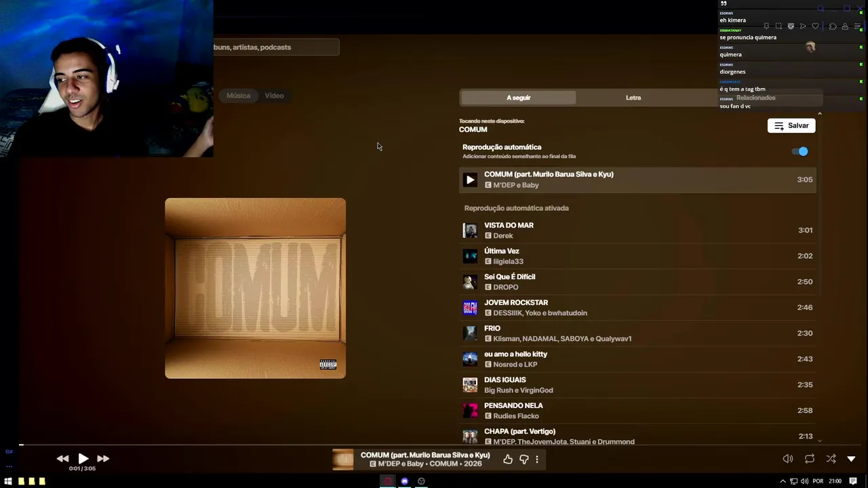Click the PENSANDO NELA song title
Screen dimensions: 868x488
(513, 405)
